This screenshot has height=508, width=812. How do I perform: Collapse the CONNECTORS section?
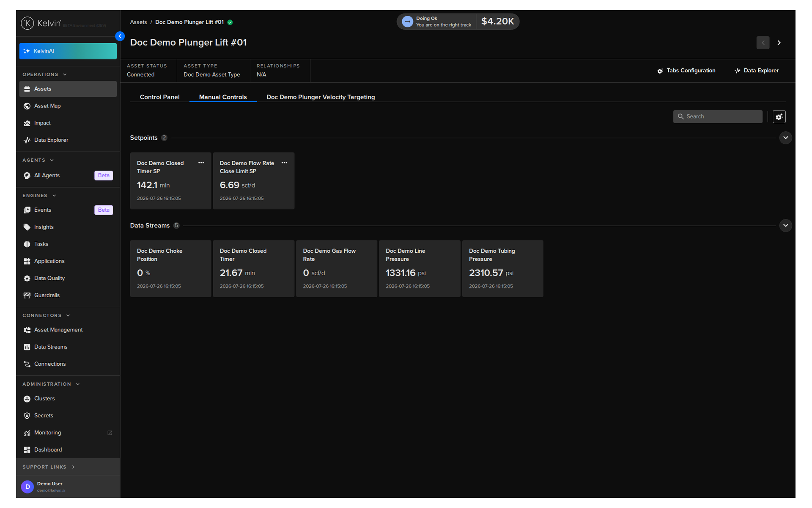click(x=68, y=315)
